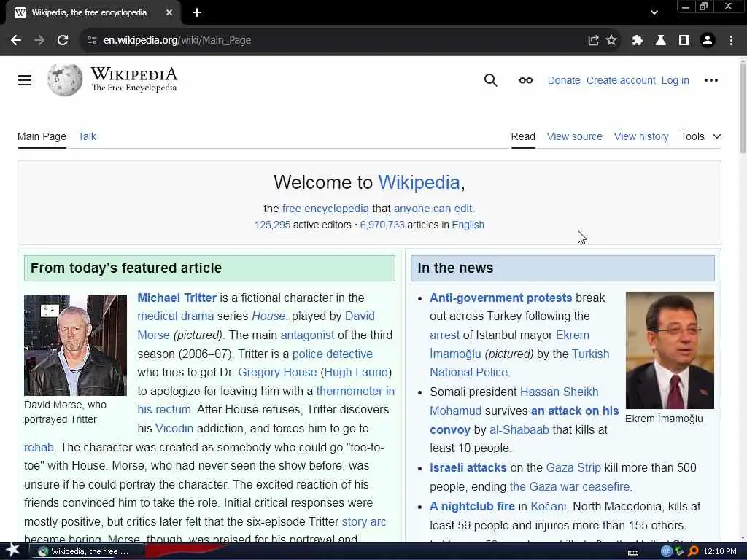Open a new browser tab with plus
747x560 pixels.
[197, 12]
